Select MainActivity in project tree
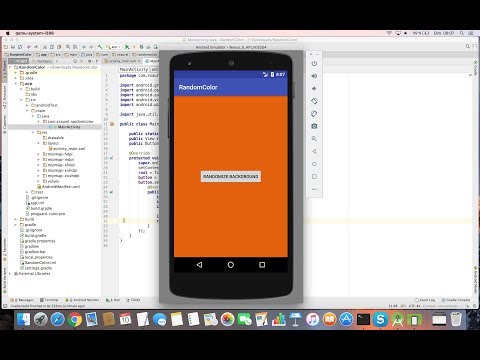Image resolution: width=480 pixels, height=360 pixels. click(x=69, y=127)
